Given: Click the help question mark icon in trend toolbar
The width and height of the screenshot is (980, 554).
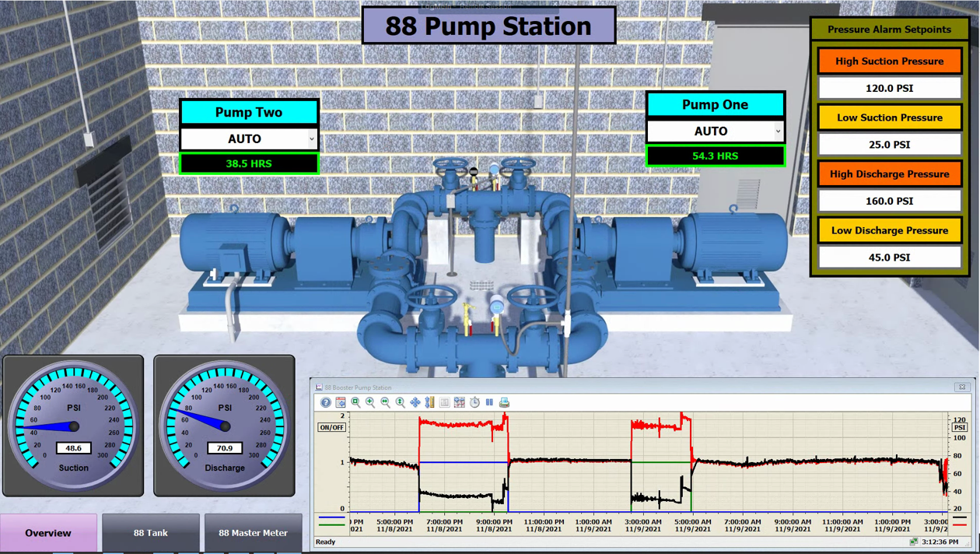Looking at the screenshot, I should pos(326,402).
